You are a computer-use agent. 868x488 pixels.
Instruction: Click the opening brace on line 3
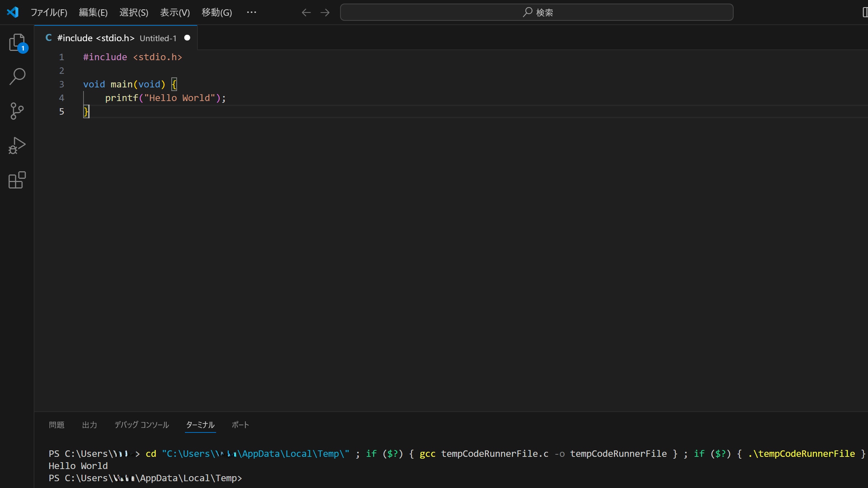(x=174, y=84)
